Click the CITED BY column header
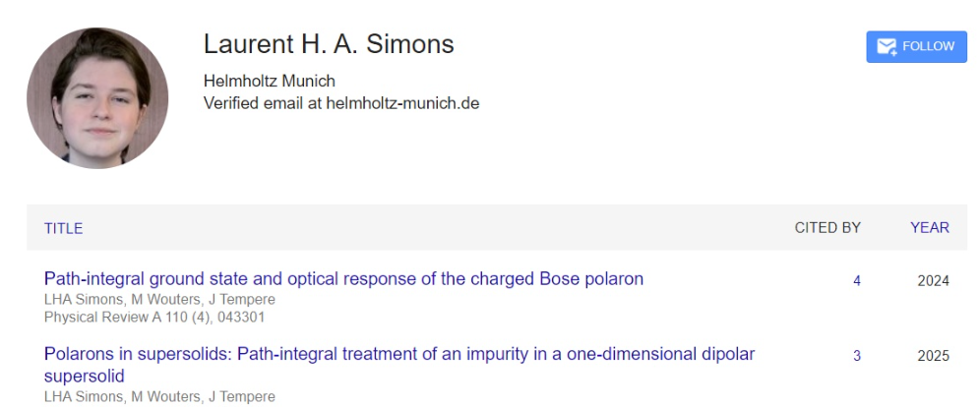Viewport: 980px width, 407px height. coord(827,228)
